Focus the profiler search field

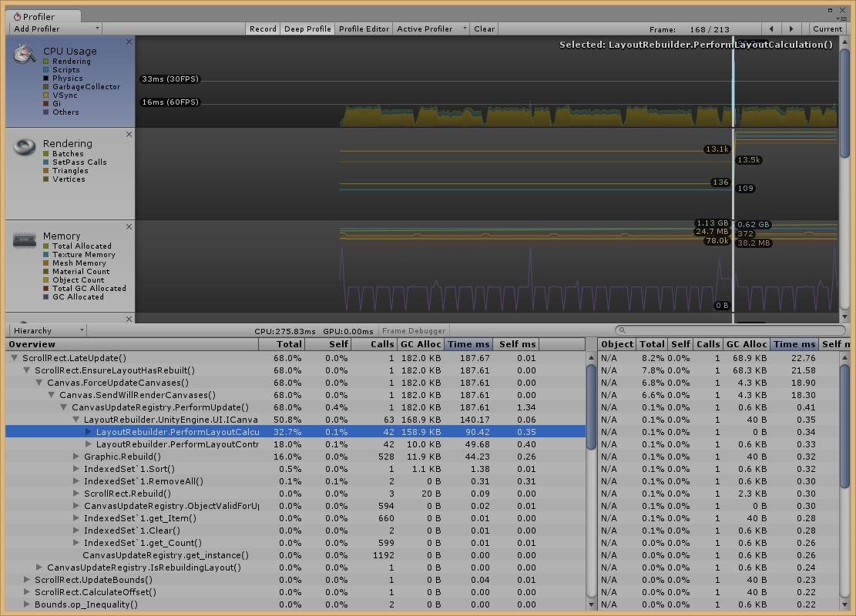[x=730, y=330]
